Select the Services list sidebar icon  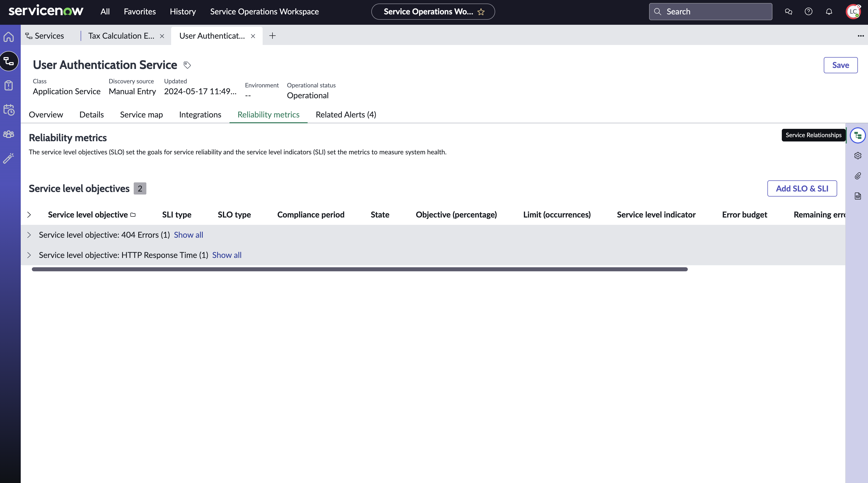[9, 61]
